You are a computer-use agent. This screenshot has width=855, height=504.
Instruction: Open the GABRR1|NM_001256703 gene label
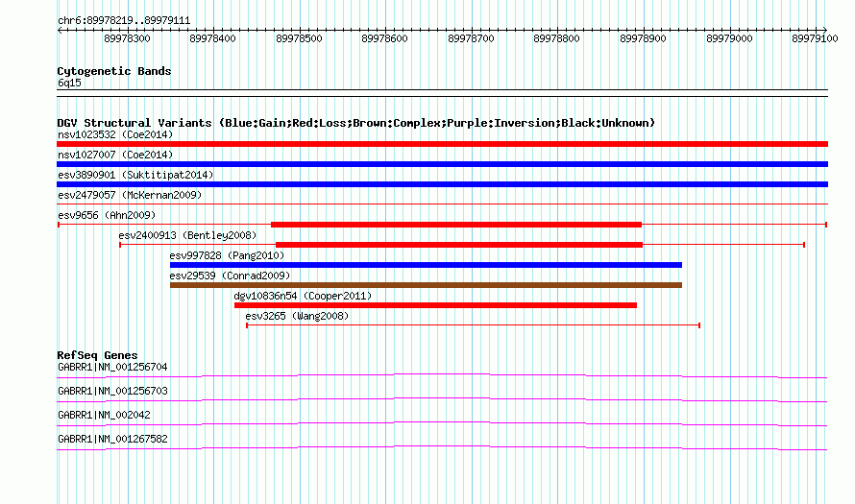coord(112,392)
